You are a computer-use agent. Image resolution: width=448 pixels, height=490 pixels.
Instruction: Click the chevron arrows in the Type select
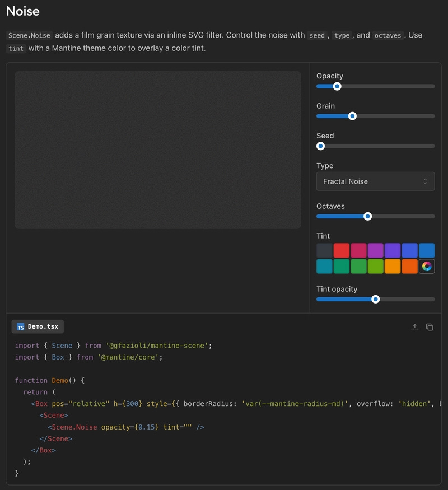(x=425, y=181)
